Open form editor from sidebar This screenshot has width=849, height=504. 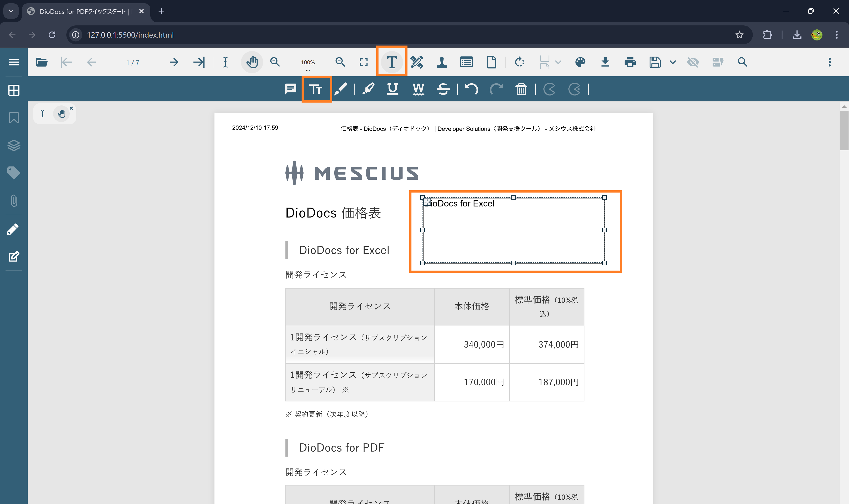(13, 257)
